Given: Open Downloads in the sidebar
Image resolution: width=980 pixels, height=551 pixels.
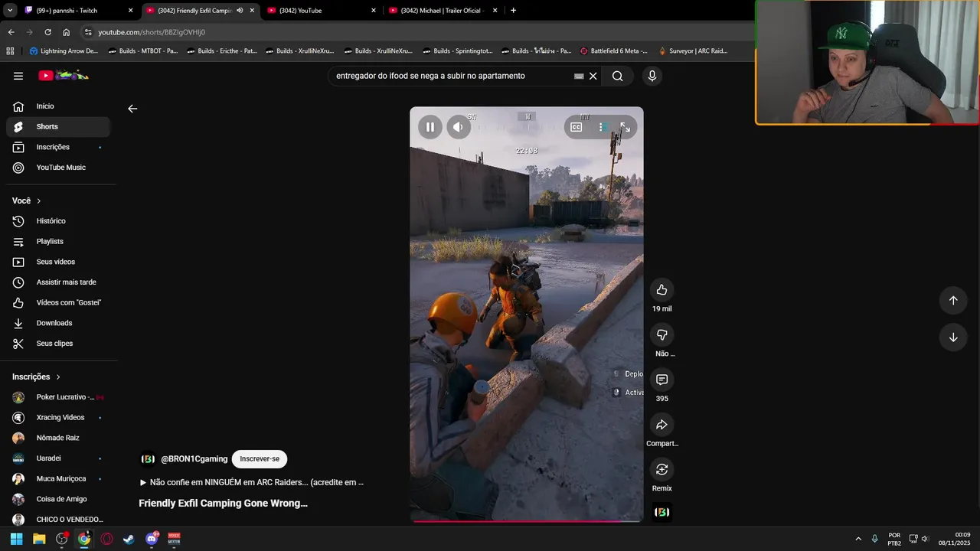Looking at the screenshot, I should (x=58, y=323).
